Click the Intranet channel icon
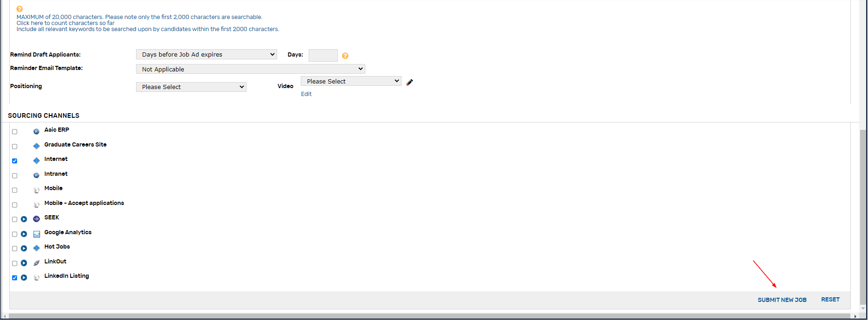This screenshot has height=320, width=868. pos(36,175)
